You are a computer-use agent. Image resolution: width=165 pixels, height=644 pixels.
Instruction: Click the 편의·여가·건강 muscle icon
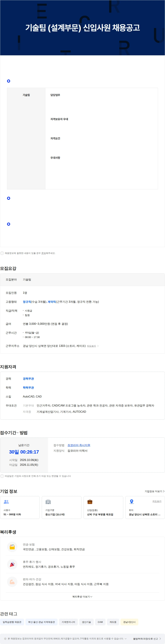(12, 582)
